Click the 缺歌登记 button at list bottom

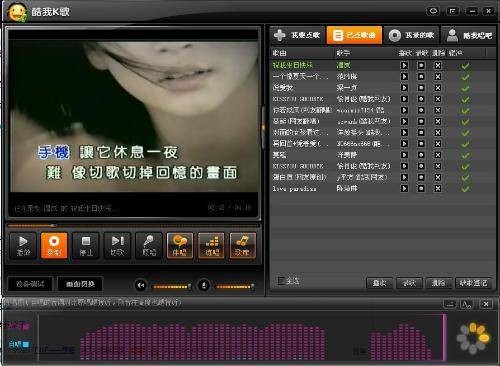(473, 283)
